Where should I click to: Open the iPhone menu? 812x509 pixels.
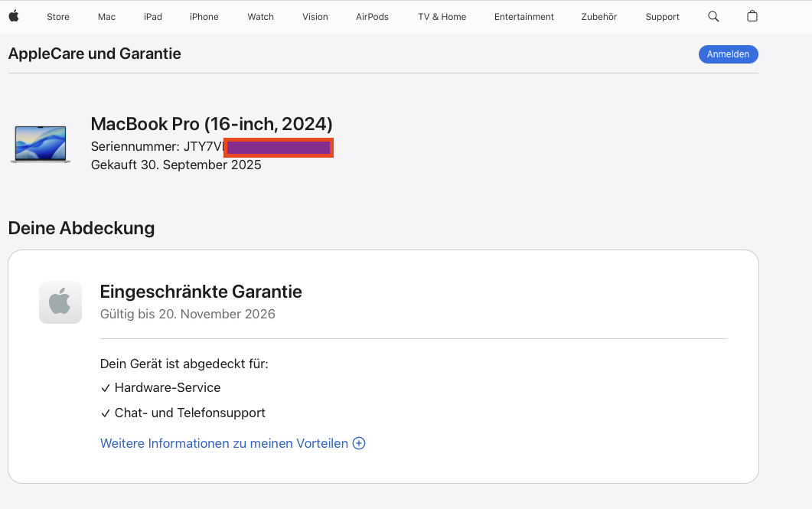[204, 17]
